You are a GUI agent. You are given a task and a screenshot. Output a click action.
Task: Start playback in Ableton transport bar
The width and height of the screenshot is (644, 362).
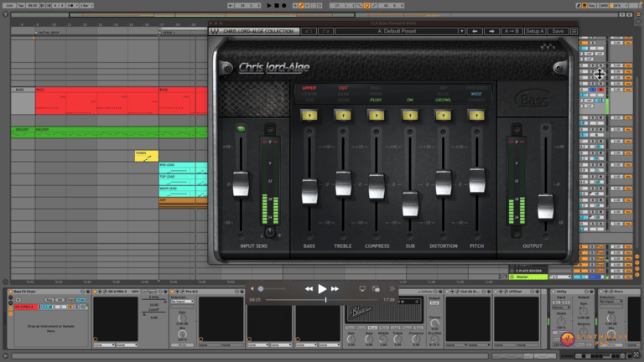pos(269,6)
